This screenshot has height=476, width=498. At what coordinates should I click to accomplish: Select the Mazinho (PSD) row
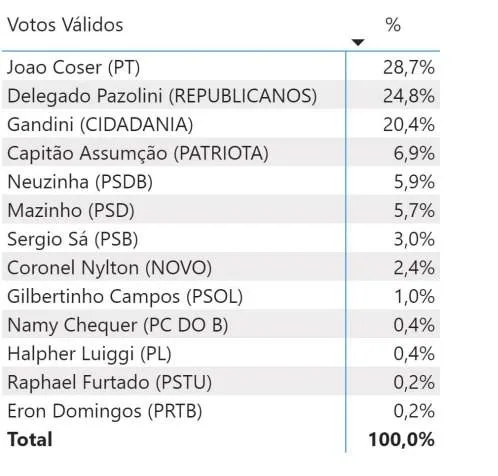pos(221,209)
